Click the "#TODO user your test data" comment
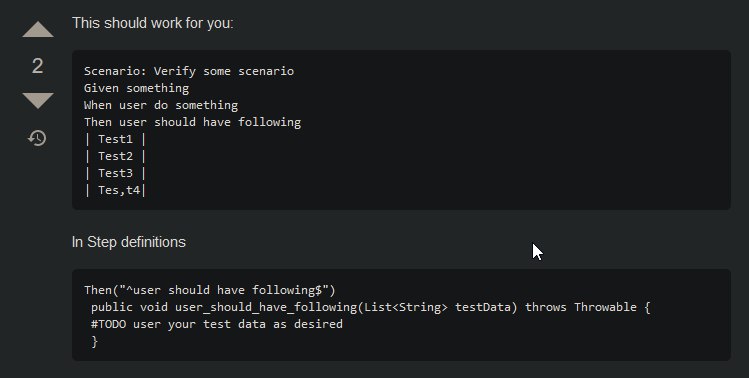This screenshot has width=749, height=378. pyautogui.click(x=178, y=324)
